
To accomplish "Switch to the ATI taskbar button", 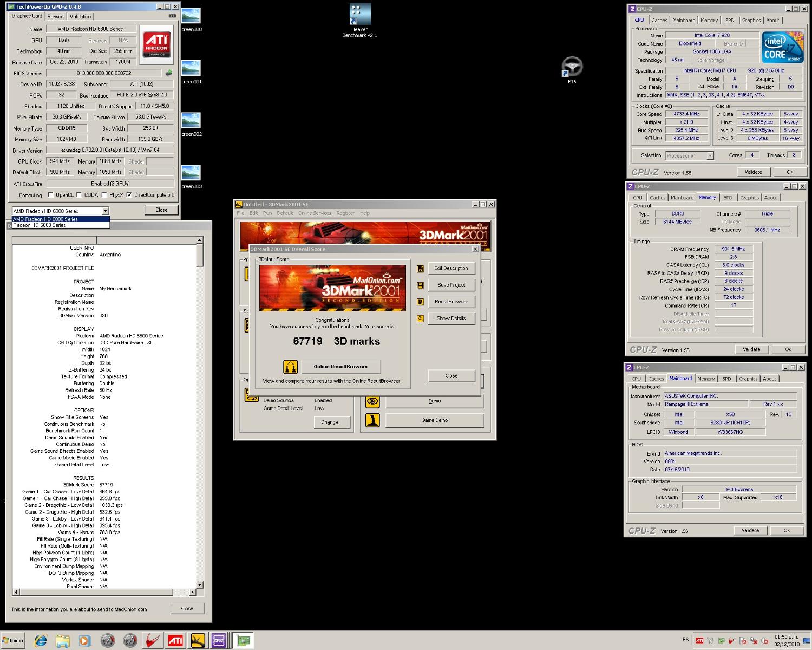I will click(x=175, y=641).
